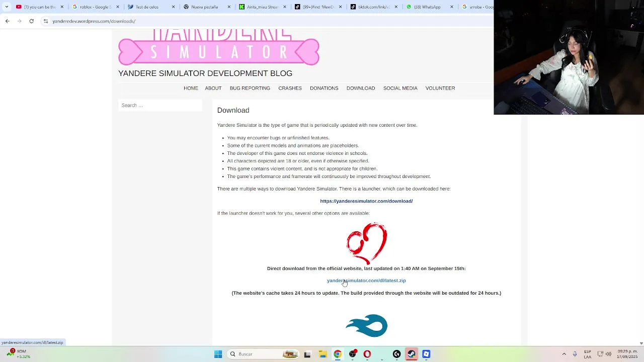Close the 'Test de celos' tab
644x362 pixels.
point(174,7)
